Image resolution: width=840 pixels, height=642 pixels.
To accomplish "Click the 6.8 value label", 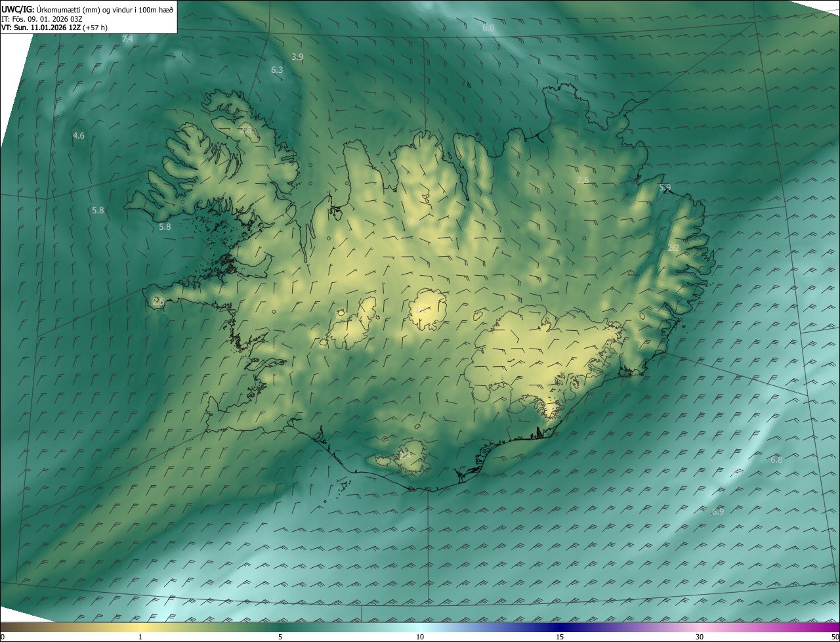I will pyautogui.click(x=776, y=460).
